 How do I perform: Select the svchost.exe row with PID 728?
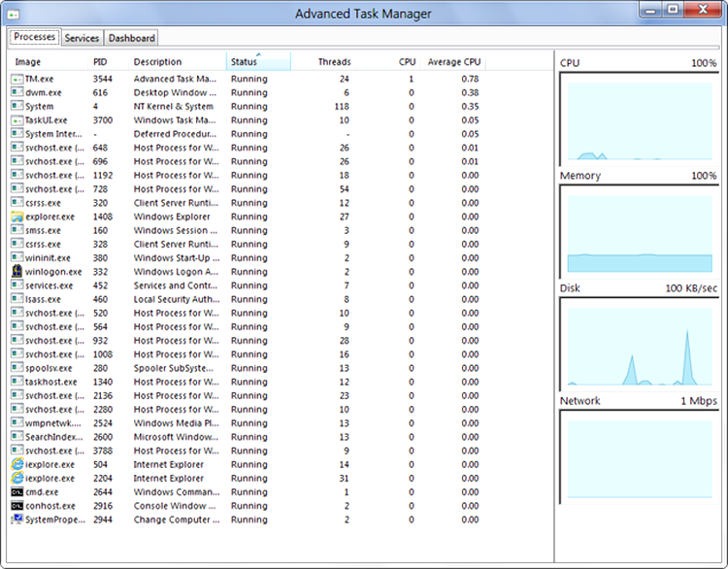[x=247, y=189]
